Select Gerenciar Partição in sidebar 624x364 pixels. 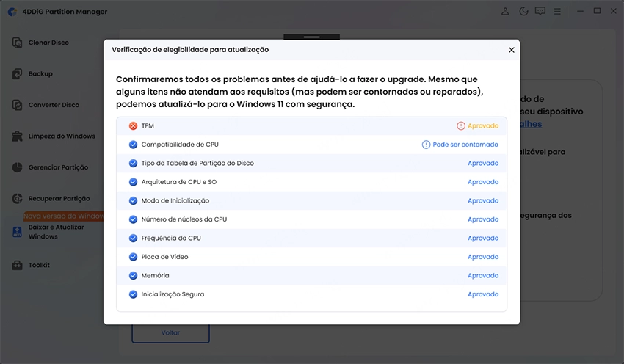(x=58, y=167)
